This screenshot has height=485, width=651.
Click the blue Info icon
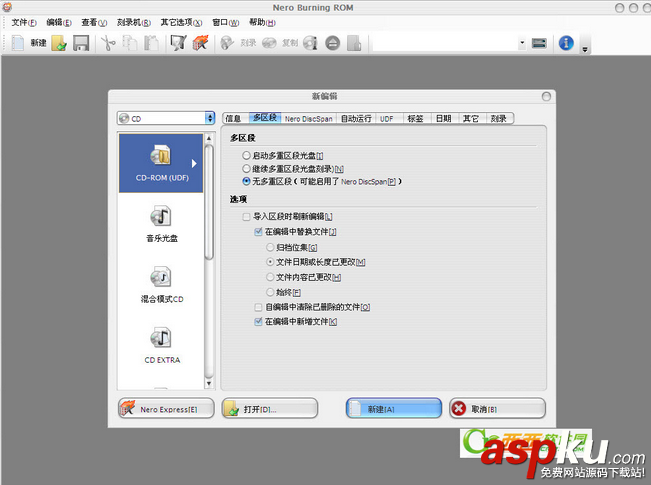coord(566,43)
